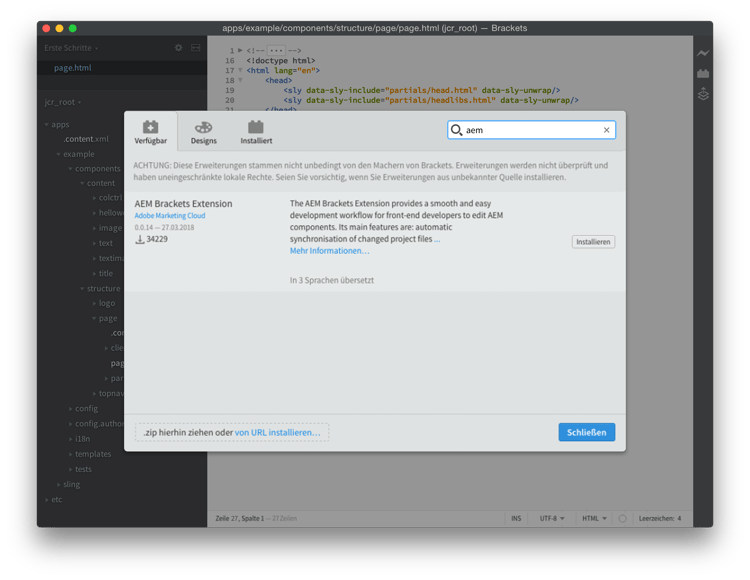Screen dimensions: 750x580
Task: Open HTML language mode dropdown
Action: 594,518
